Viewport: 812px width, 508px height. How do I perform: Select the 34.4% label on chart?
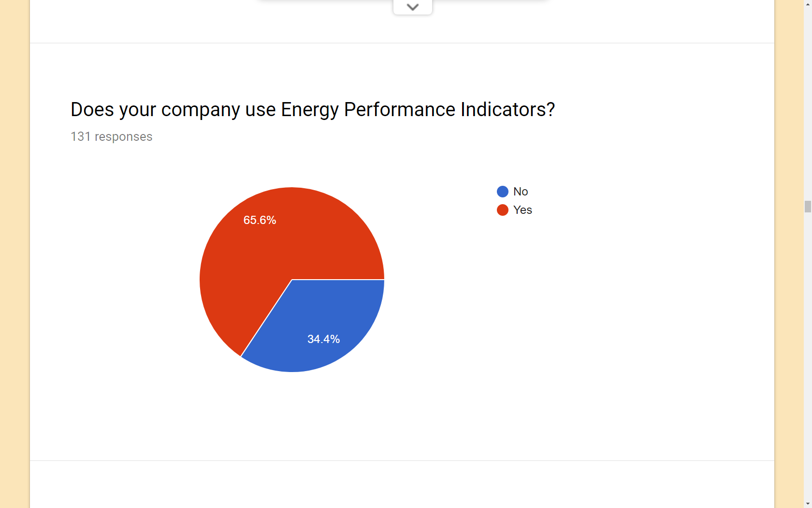pos(323,339)
